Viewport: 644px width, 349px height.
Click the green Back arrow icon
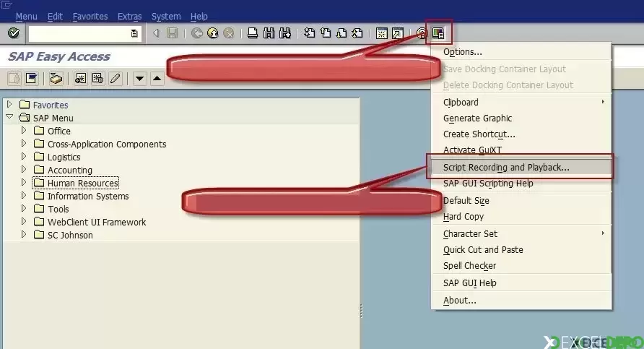(x=196, y=33)
